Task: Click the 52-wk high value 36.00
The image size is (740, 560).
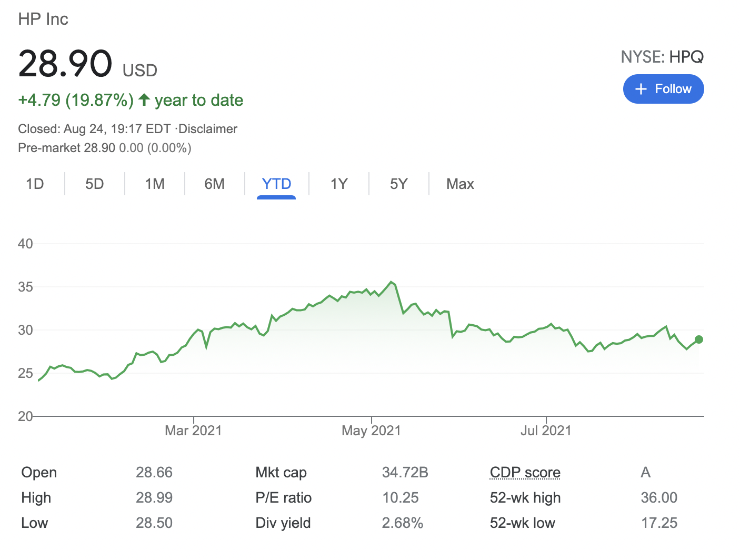Action: click(659, 498)
